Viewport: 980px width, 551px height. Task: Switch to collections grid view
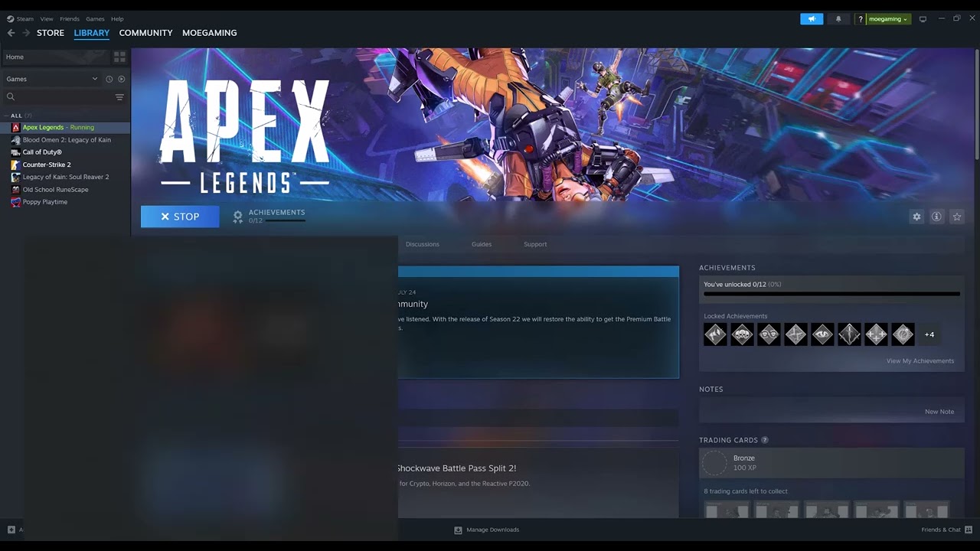(x=119, y=57)
